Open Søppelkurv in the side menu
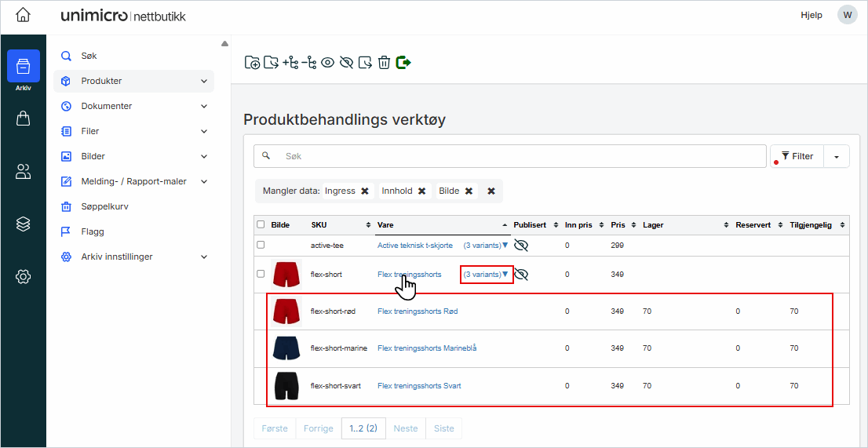Viewport: 868px width, 448px height. point(104,206)
